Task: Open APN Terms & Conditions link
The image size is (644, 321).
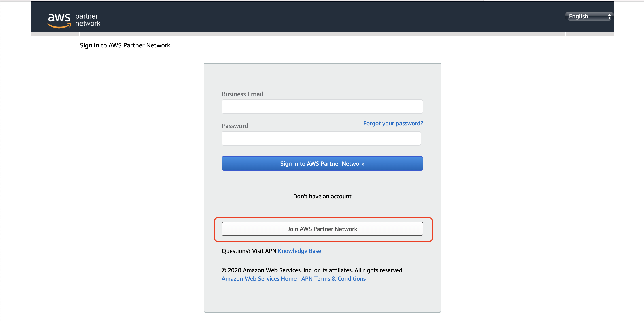Action: (x=333, y=278)
